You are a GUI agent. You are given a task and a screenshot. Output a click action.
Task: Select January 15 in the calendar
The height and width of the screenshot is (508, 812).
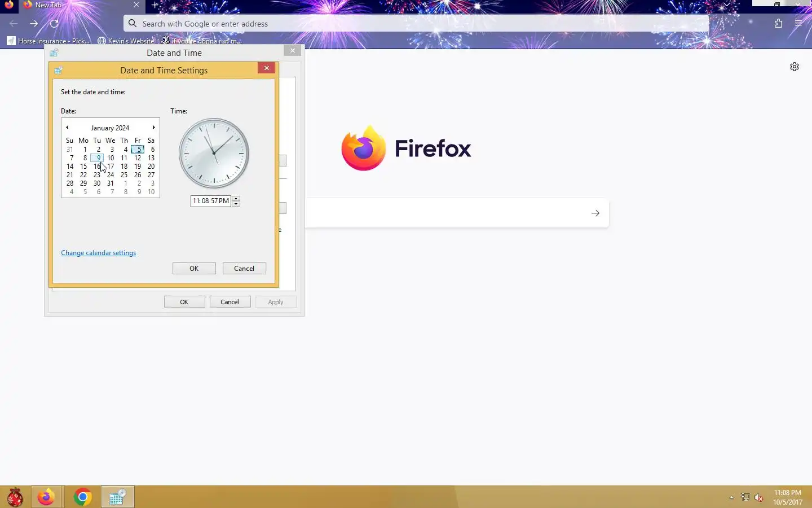tap(84, 167)
